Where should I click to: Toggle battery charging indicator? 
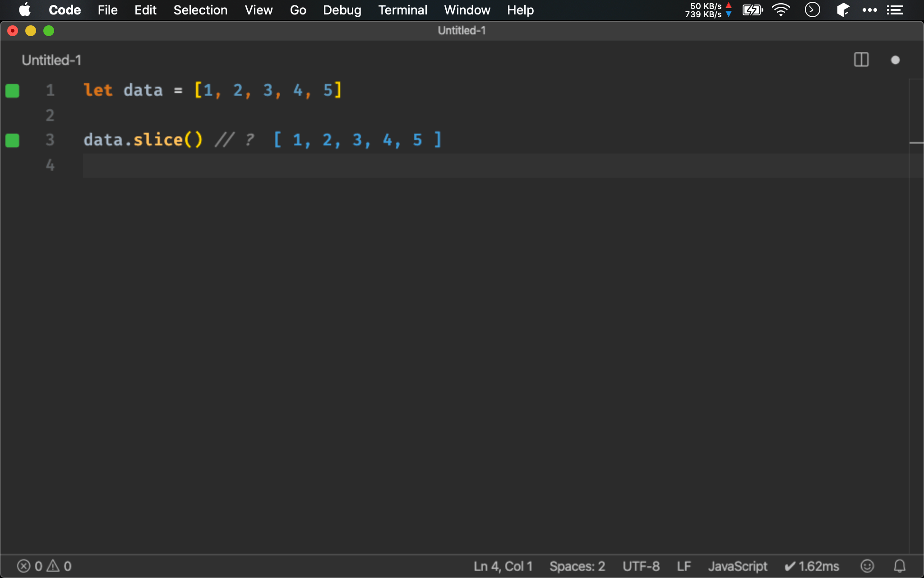(752, 10)
